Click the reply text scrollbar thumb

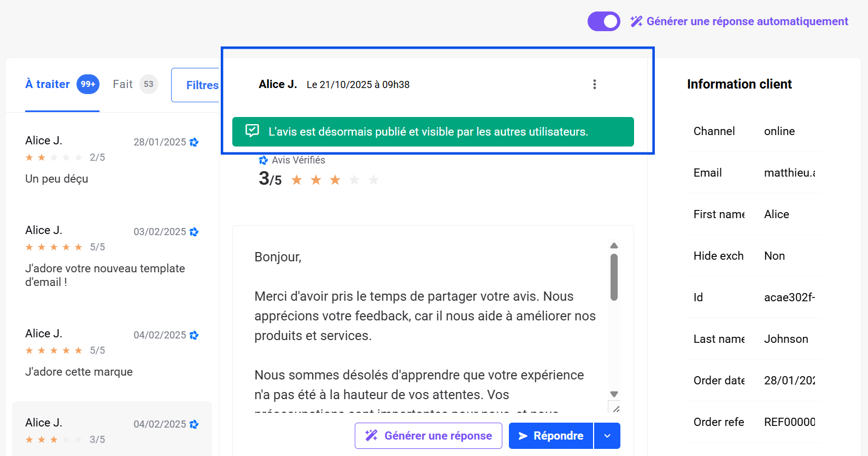614,277
